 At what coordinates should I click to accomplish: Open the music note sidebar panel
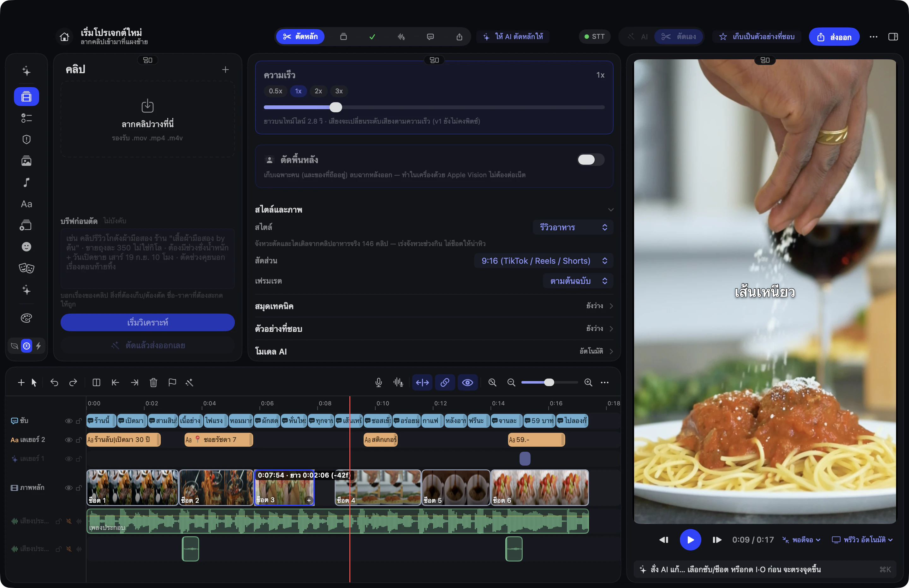point(26,183)
